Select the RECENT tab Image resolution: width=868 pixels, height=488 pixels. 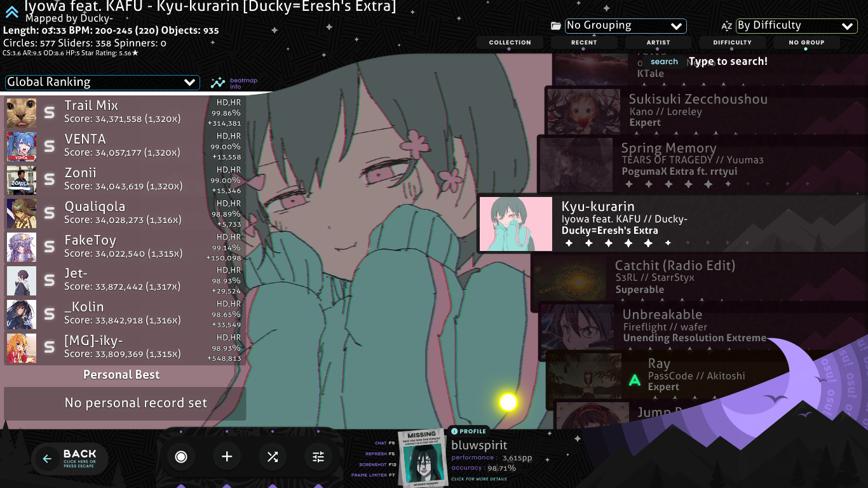584,43
